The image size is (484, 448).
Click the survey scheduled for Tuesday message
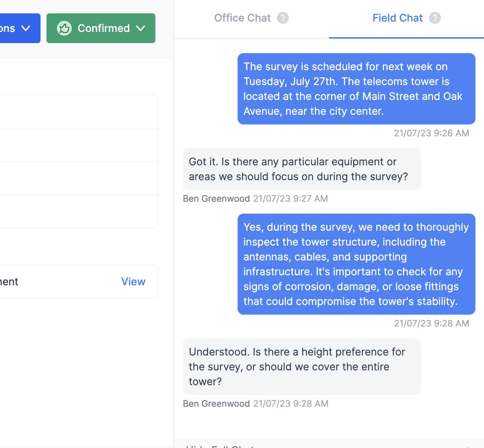(x=356, y=89)
